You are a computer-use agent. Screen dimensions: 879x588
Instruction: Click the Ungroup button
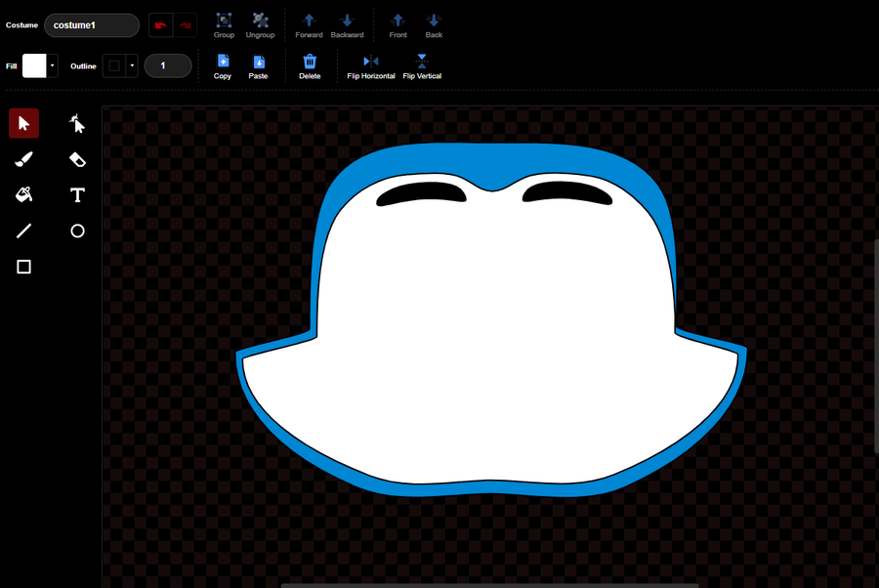[260, 25]
